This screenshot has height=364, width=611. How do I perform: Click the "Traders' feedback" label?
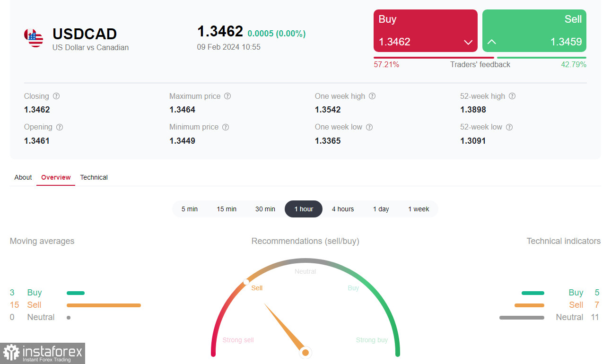click(x=480, y=65)
